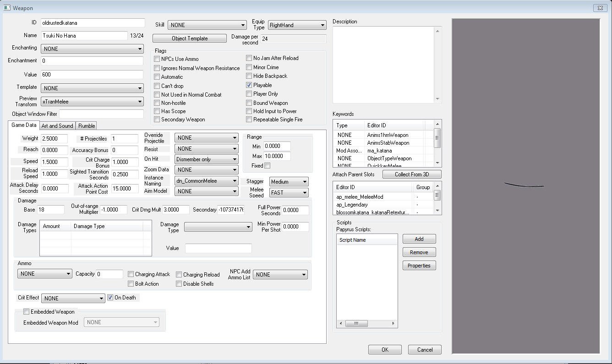Open the Template dropdown
Viewport: 612px width, 364px height.
click(x=93, y=88)
